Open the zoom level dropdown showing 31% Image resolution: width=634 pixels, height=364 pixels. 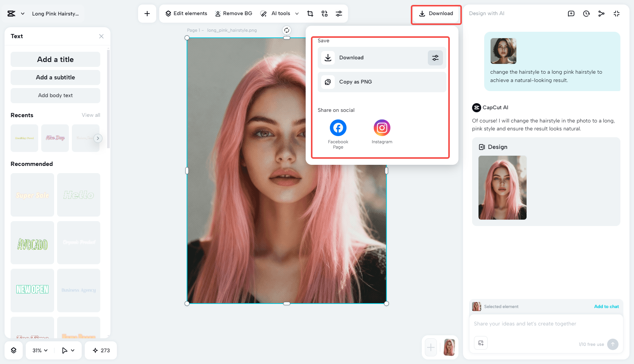[x=39, y=350]
